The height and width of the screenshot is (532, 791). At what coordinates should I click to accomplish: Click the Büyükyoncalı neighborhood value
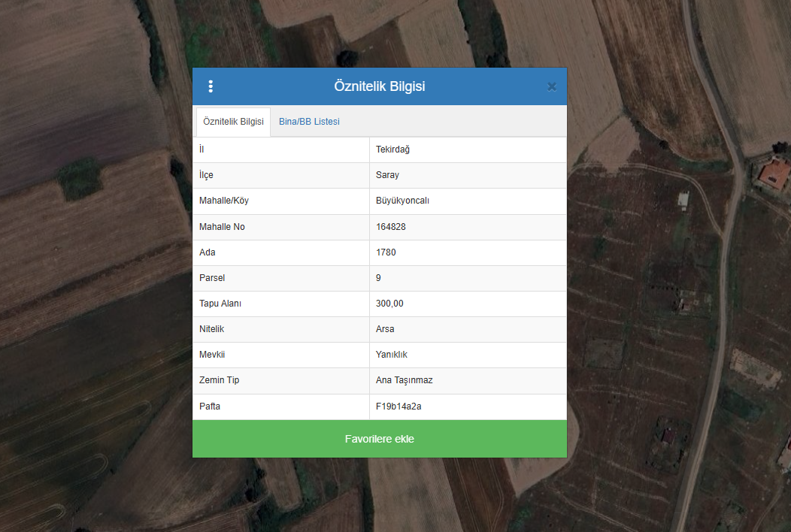click(x=402, y=201)
